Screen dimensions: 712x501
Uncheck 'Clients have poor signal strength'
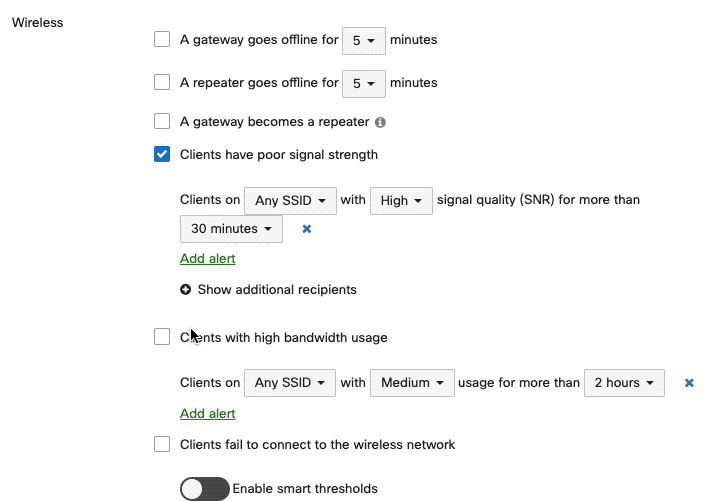click(x=162, y=155)
